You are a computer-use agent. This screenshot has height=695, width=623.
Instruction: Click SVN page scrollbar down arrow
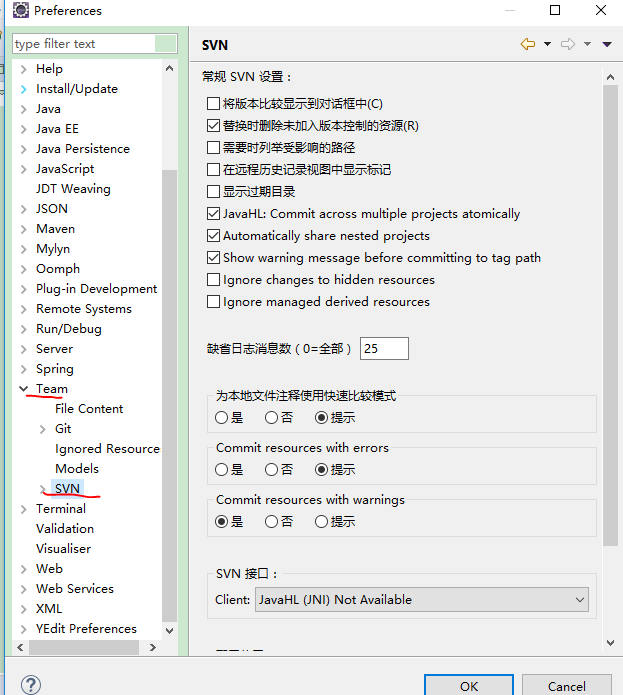tap(611, 643)
